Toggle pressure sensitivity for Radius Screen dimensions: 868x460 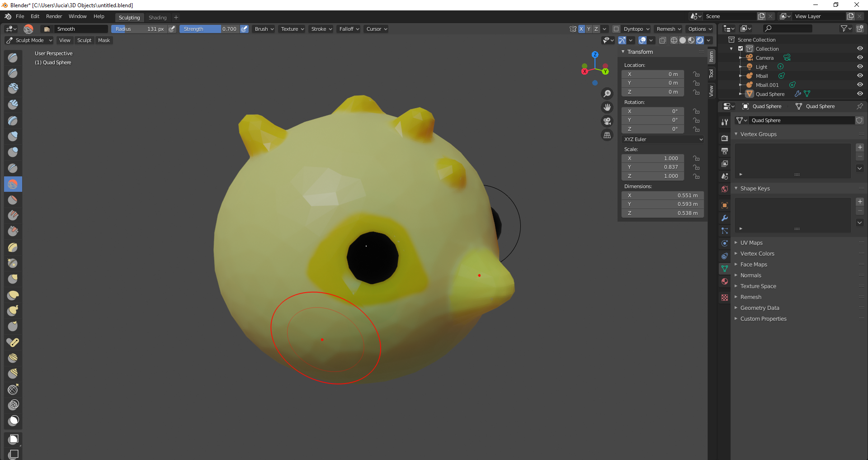point(172,29)
